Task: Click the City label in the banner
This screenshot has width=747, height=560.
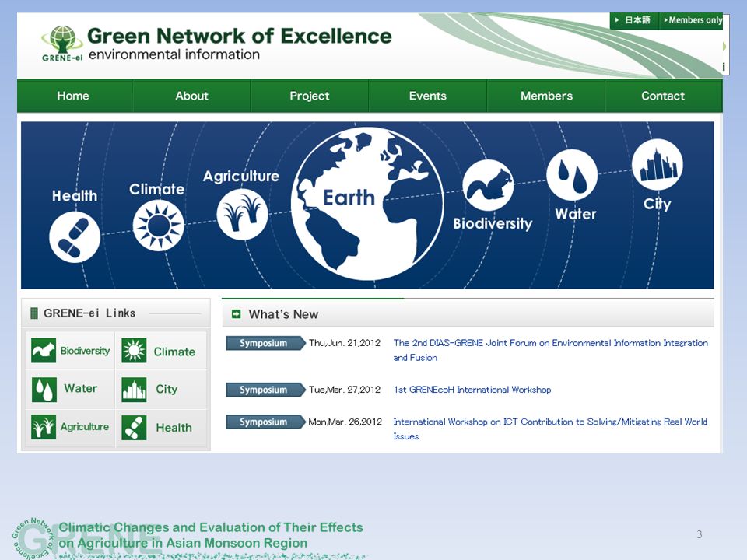Action: tap(658, 204)
